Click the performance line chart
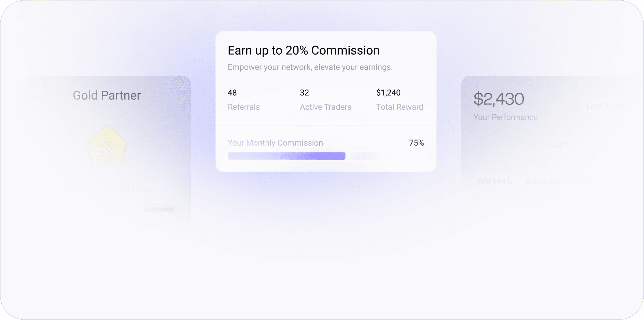This screenshot has height=320, width=644. (x=557, y=141)
